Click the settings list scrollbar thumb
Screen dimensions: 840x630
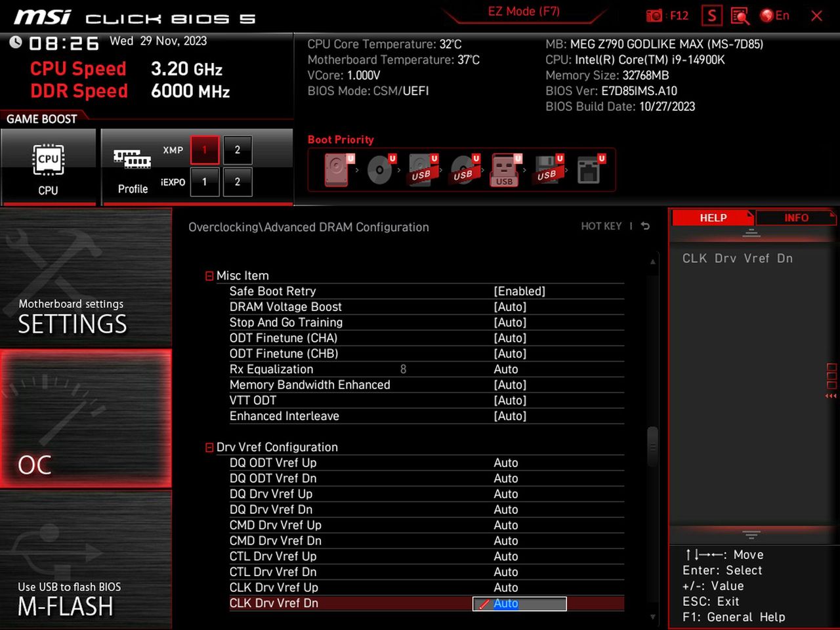(652, 446)
